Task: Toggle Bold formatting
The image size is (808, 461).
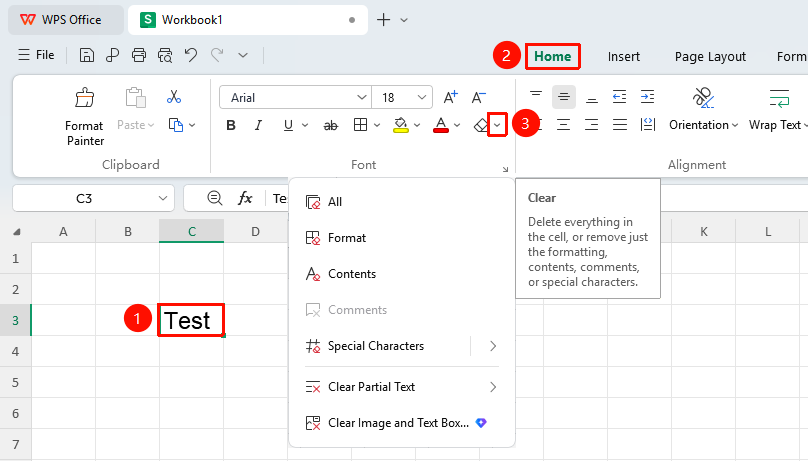Action: 231,125
